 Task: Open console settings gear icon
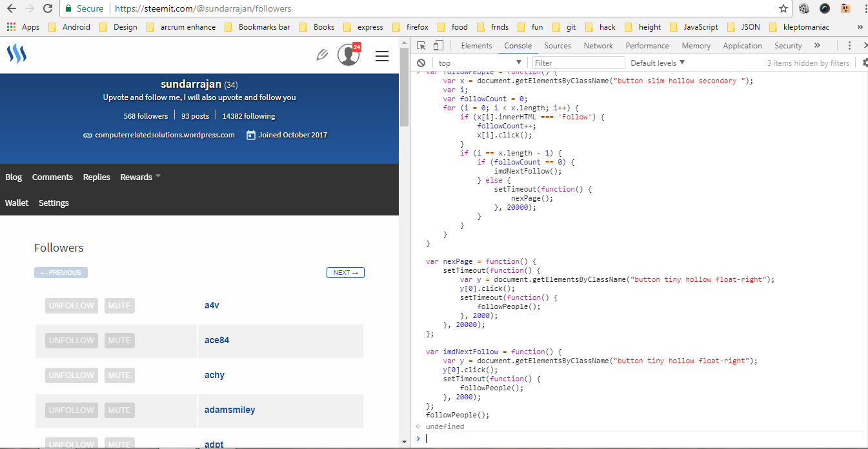tap(865, 63)
